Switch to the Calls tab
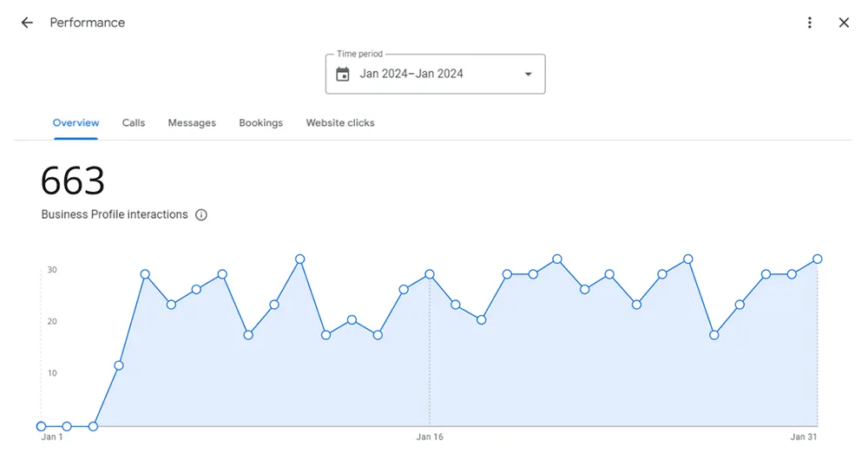This screenshot has width=868, height=466. [x=134, y=123]
